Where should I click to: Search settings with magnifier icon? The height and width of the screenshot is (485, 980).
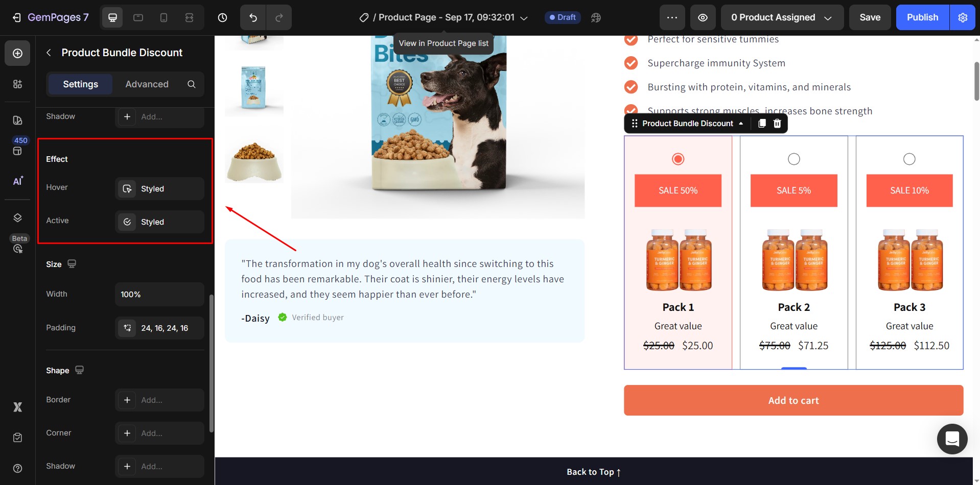192,84
